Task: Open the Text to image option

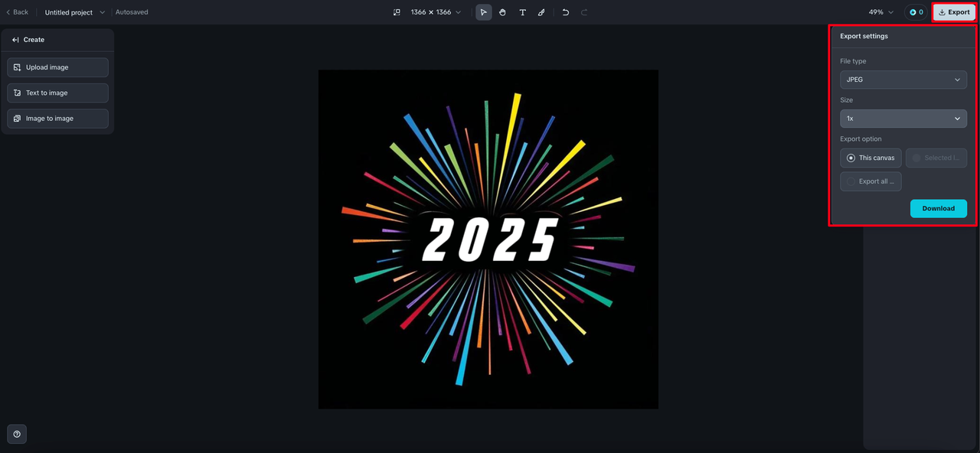Action: point(57,93)
